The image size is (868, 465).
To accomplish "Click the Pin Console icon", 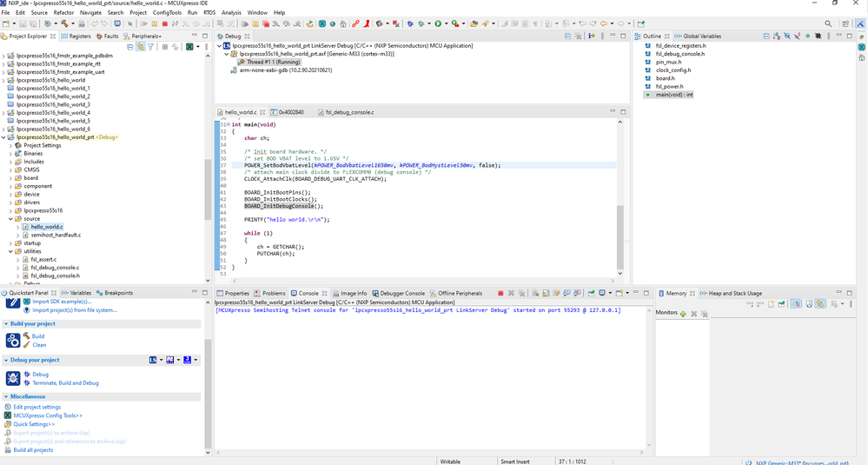I will pyautogui.click(x=591, y=294).
